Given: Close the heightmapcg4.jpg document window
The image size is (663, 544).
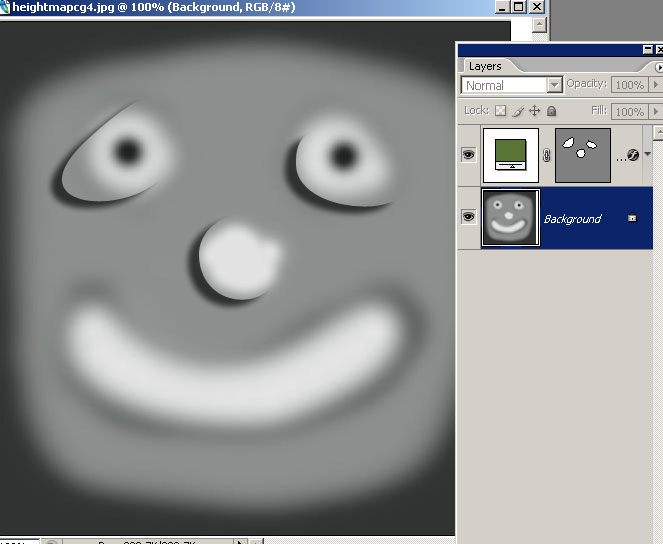Looking at the screenshot, I should [x=537, y=7].
